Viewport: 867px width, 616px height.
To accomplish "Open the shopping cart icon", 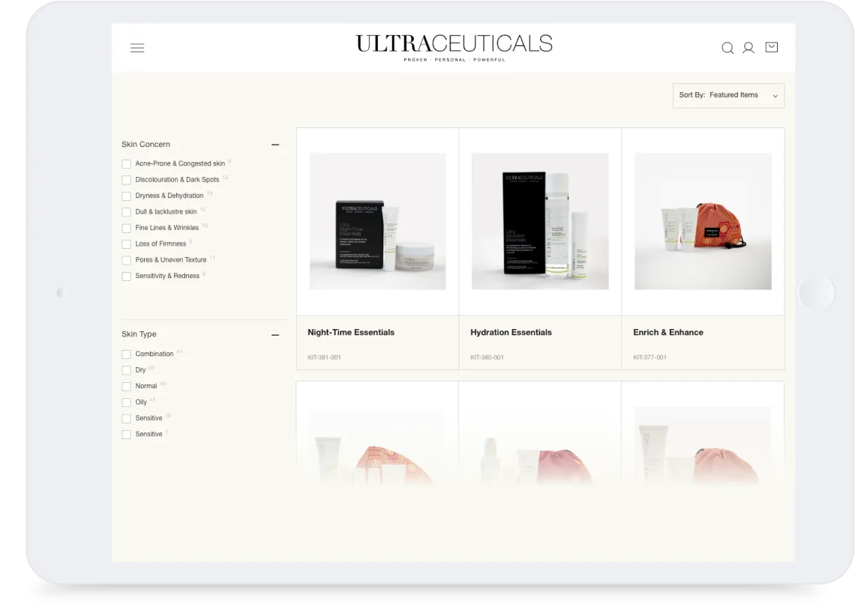I will point(771,47).
